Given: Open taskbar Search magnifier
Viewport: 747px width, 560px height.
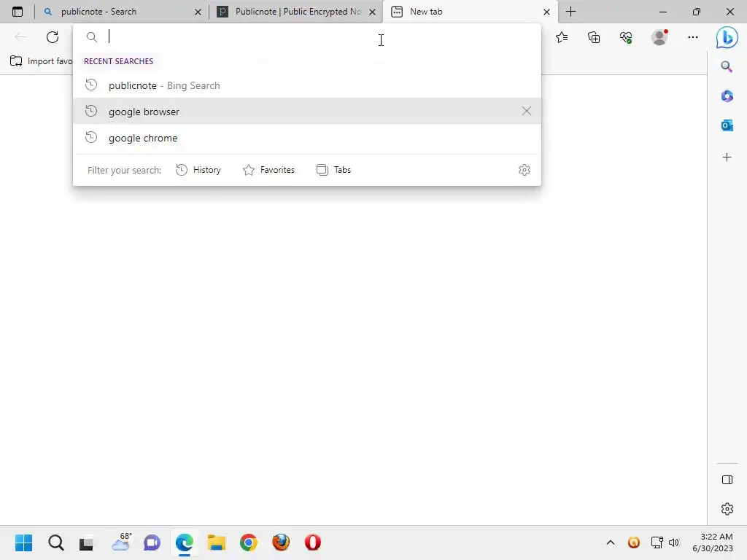Looking at the screenshot, I should point(55,542).
